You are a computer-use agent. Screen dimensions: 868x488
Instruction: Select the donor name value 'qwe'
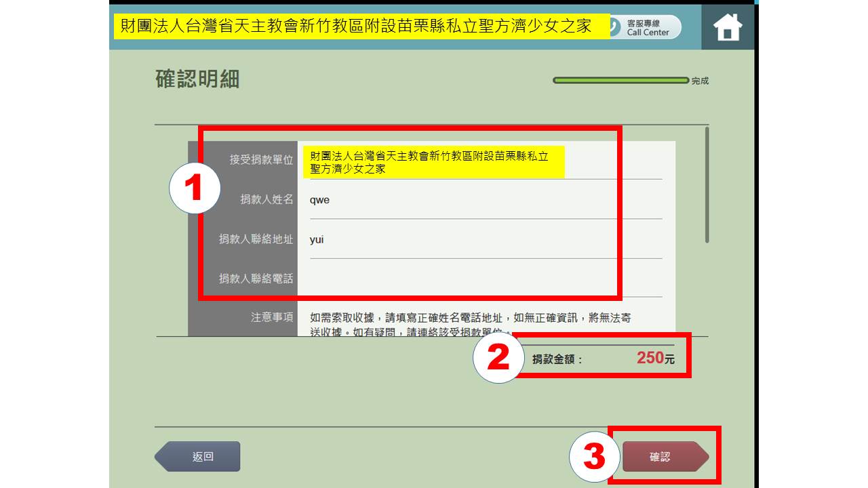coord(319,200)
